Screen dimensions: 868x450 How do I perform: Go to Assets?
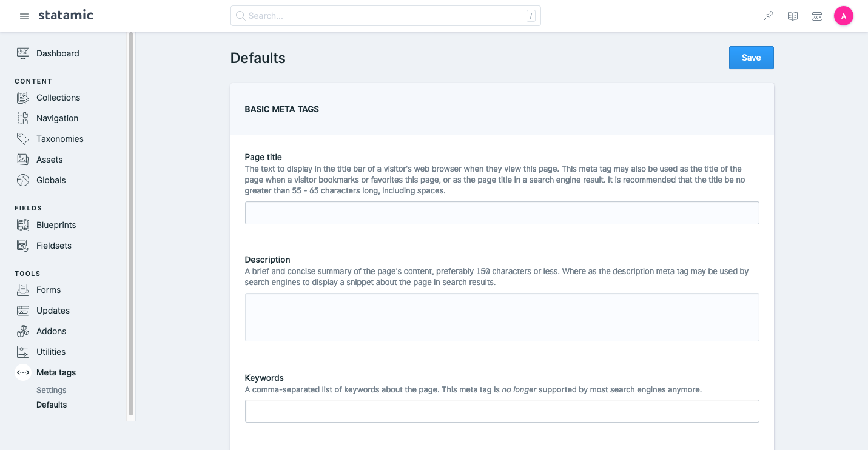coord(50,160)
